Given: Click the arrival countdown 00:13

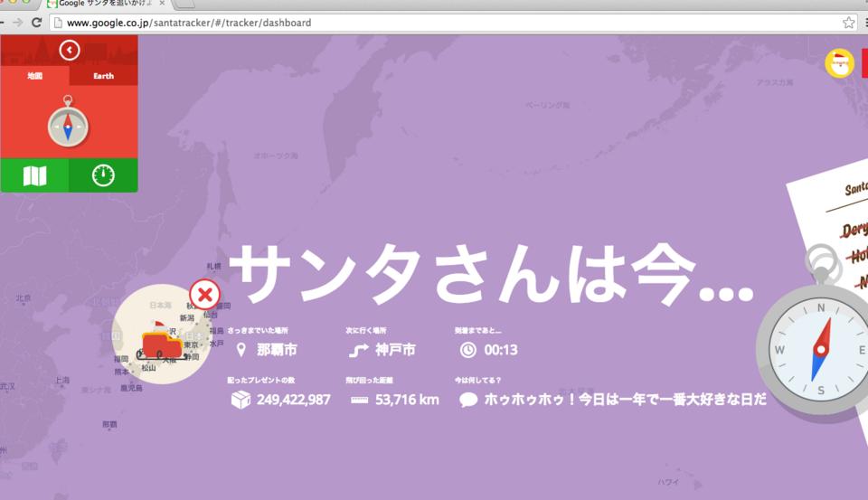Looking at the screenshot, I should [501, 350].
